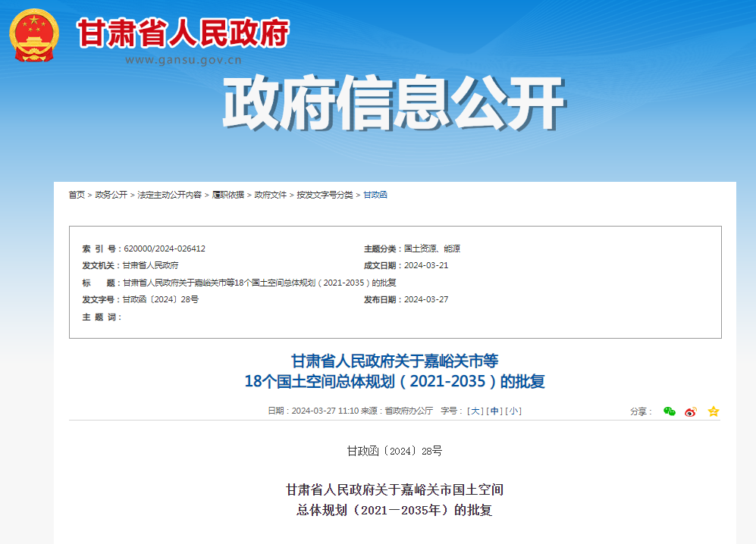Open 按发文字号分类 breadcrumb link
This screenshot has height=544, width=756.
[x=325, y=195]
